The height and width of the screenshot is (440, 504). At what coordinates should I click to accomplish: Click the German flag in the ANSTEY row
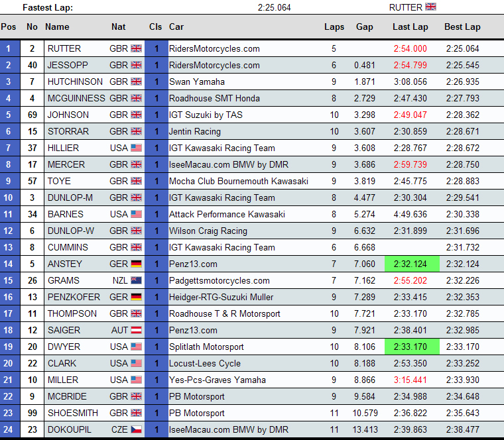click(137, 264)
